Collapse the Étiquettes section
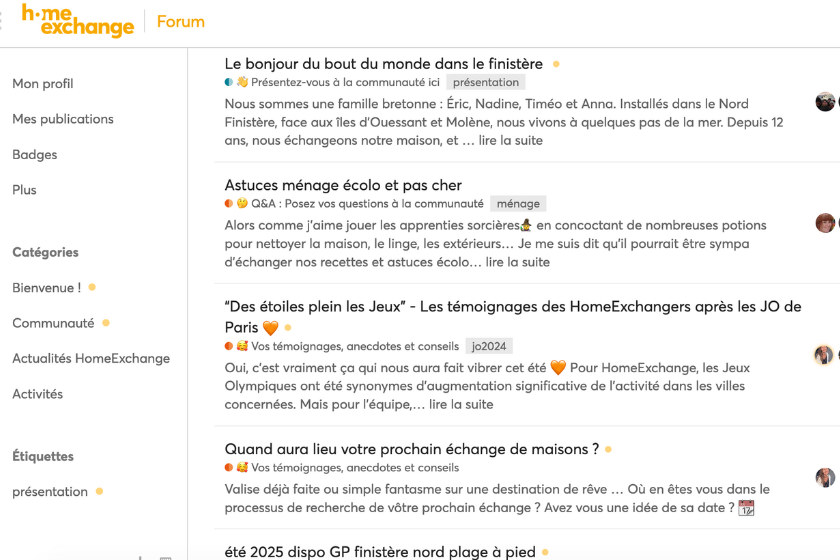This screenshot has height=560, width=840. [43, 456]
